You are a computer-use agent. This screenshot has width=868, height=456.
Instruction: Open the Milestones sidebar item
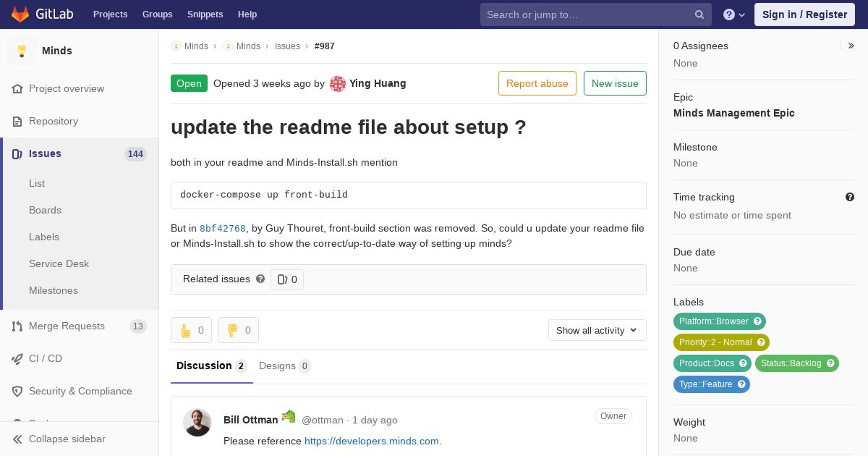coord(54,290)
